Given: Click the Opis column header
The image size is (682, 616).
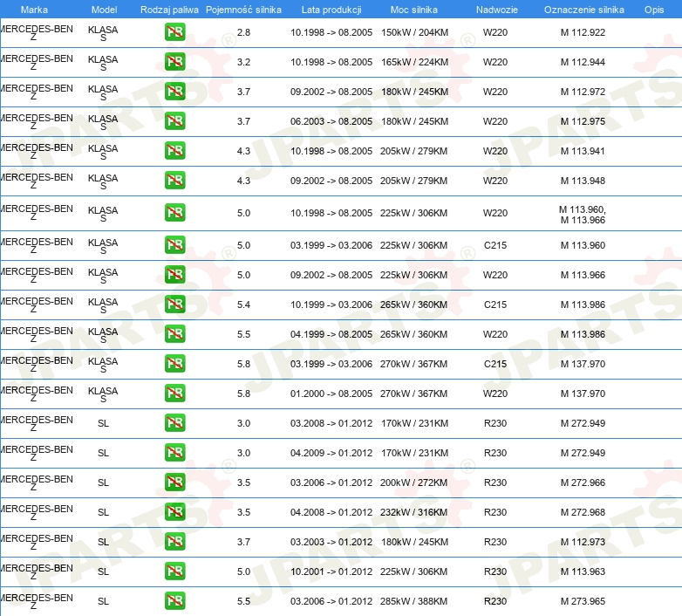Looking at the screenshot, I should pos(653,10).
